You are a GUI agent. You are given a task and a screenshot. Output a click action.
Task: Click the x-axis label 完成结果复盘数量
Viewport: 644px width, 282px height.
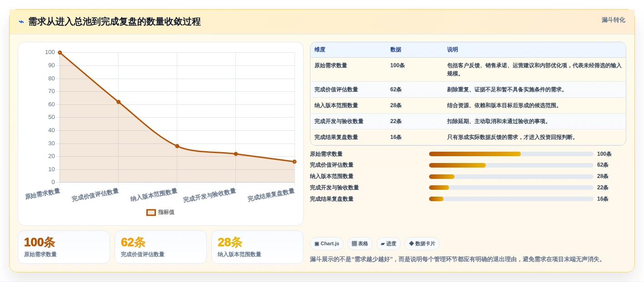click(271, 195)
